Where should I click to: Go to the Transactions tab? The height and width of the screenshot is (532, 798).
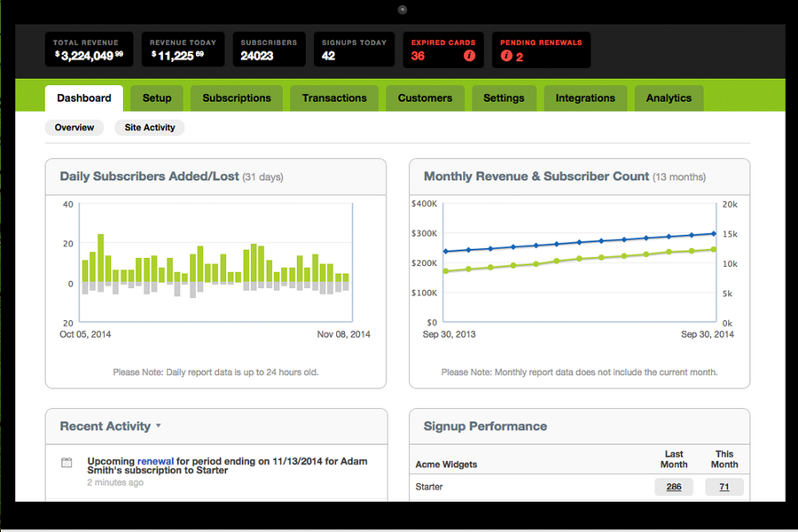(x=334, y=98)
